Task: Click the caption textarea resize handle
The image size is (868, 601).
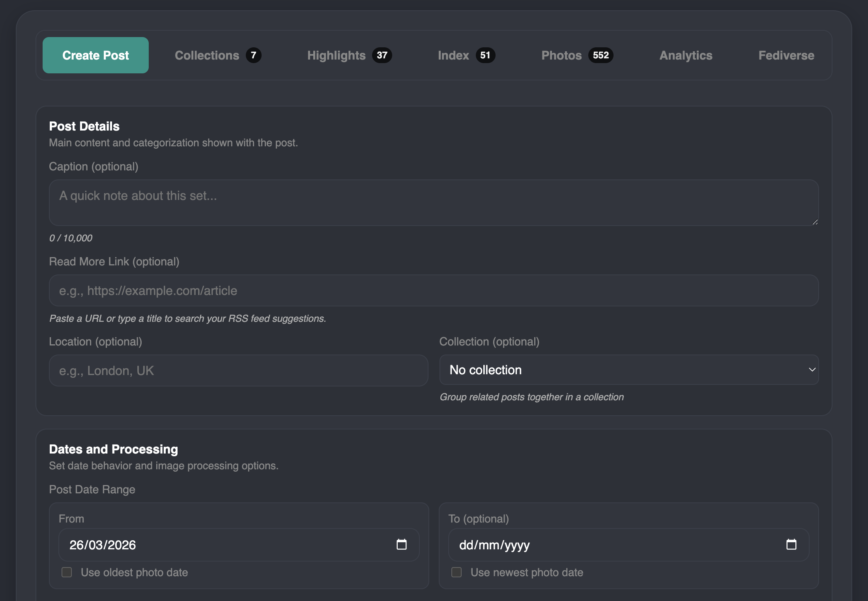Action: click(815, 222)
